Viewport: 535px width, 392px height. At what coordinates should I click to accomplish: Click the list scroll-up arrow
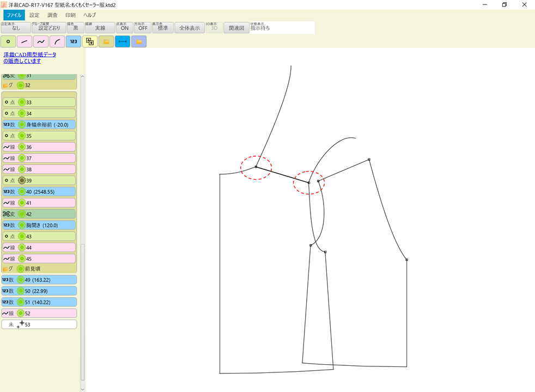click(83, 77)
